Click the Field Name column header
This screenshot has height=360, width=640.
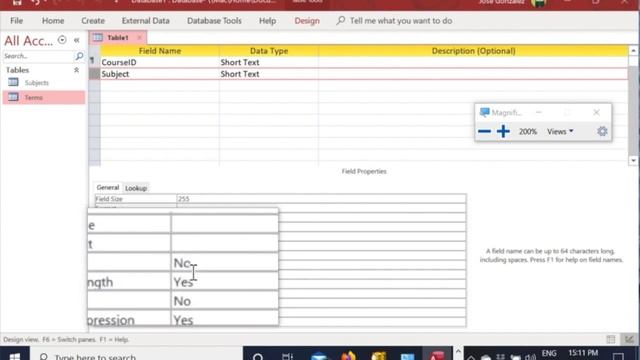[x=160, y=51]
